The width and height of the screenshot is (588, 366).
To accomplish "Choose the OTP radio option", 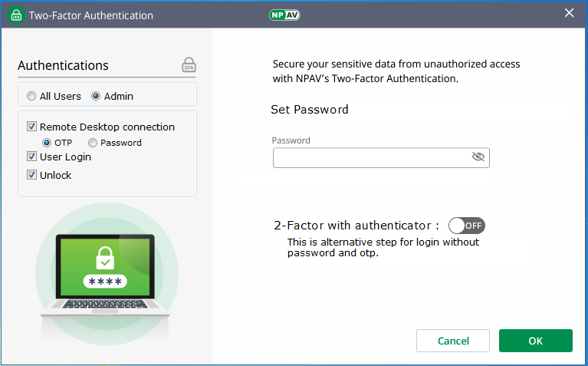I will [x=48, y=143].
